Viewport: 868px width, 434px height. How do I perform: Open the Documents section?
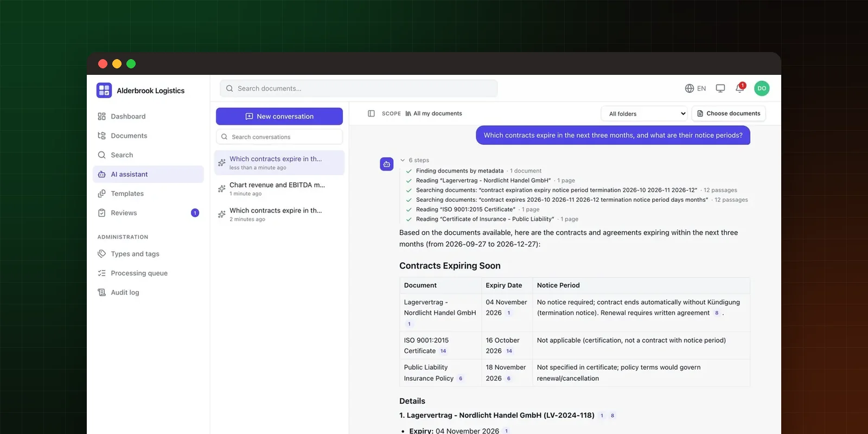148,136
